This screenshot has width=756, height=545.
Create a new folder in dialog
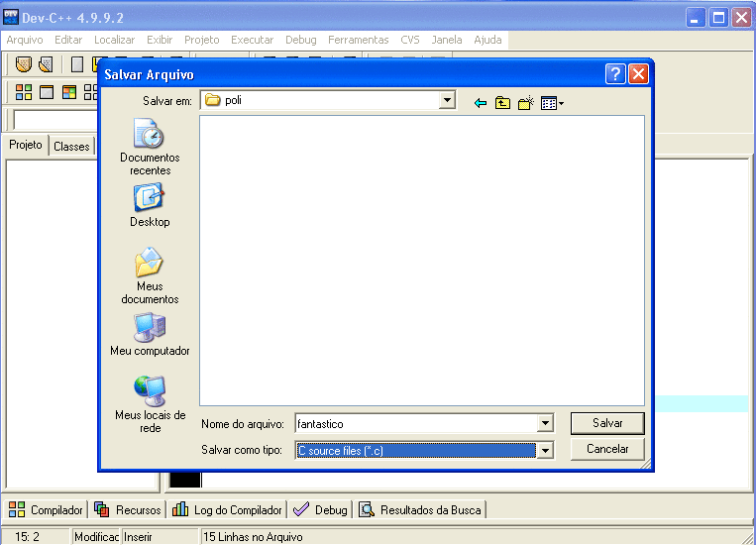click(x=525, y=102)
